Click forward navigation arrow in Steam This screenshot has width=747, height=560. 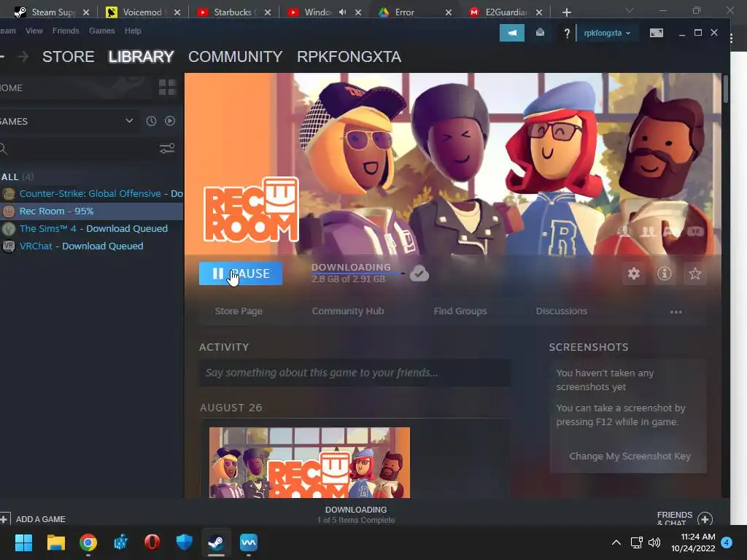[x=23, y=57]
